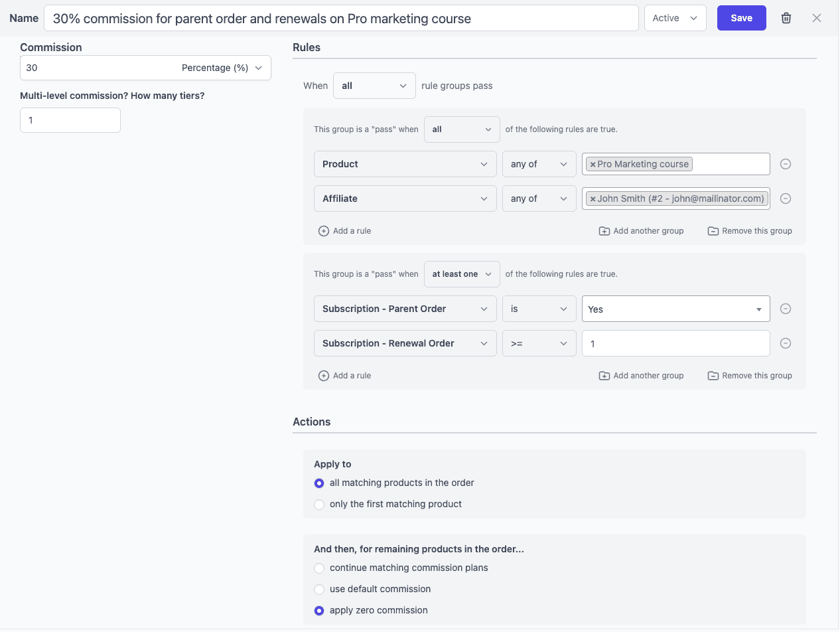Delete this commission plan via trash icon
The width and height of the screenshot is (840, 632).
(786, 18)
